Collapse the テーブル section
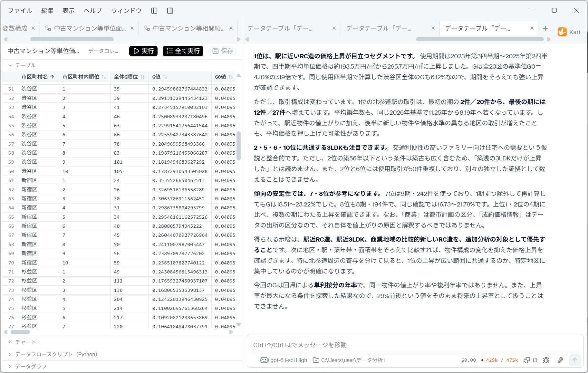The height and width of the screenshot is (373, 588). point(22,65)
